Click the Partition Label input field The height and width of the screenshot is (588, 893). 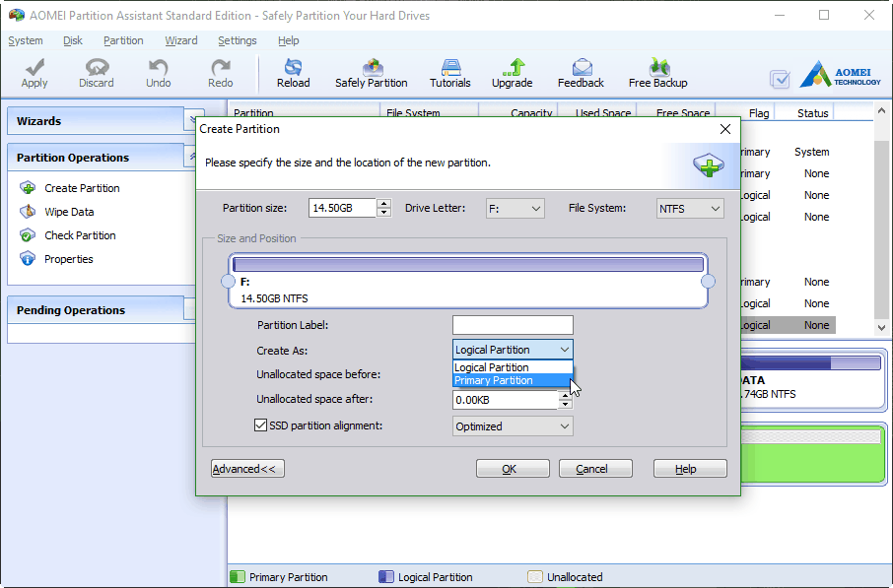tap(512, 325)
